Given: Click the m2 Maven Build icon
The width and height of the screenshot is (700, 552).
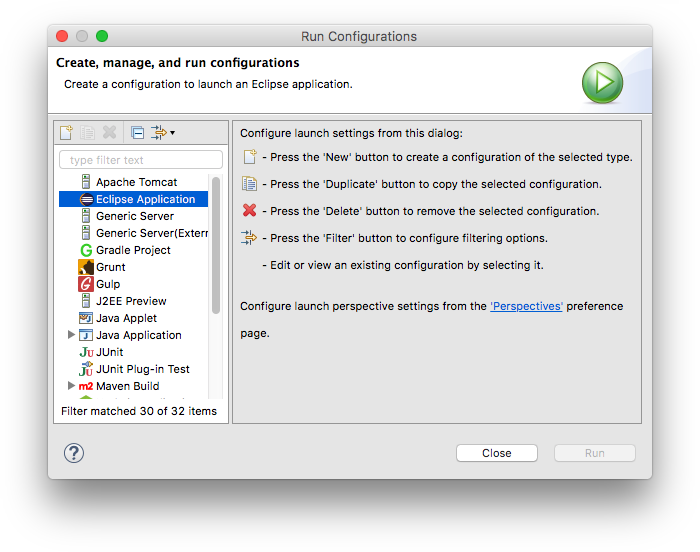Looking at the screenshot, I should [86, 386].
